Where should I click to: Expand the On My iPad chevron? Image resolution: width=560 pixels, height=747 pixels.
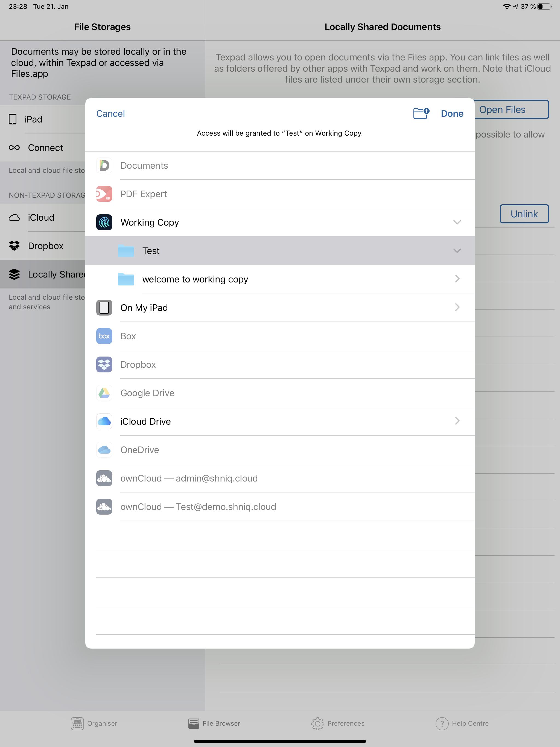click(457, 307)
